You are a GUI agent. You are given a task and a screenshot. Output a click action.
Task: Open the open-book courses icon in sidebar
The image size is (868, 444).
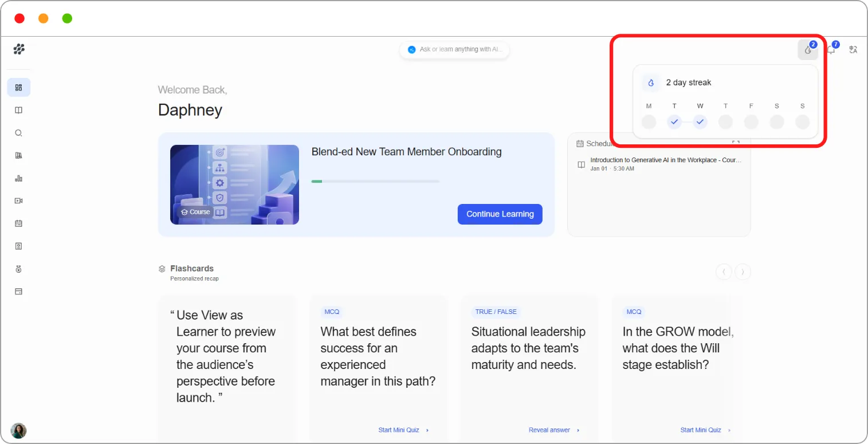click(18, 110)
